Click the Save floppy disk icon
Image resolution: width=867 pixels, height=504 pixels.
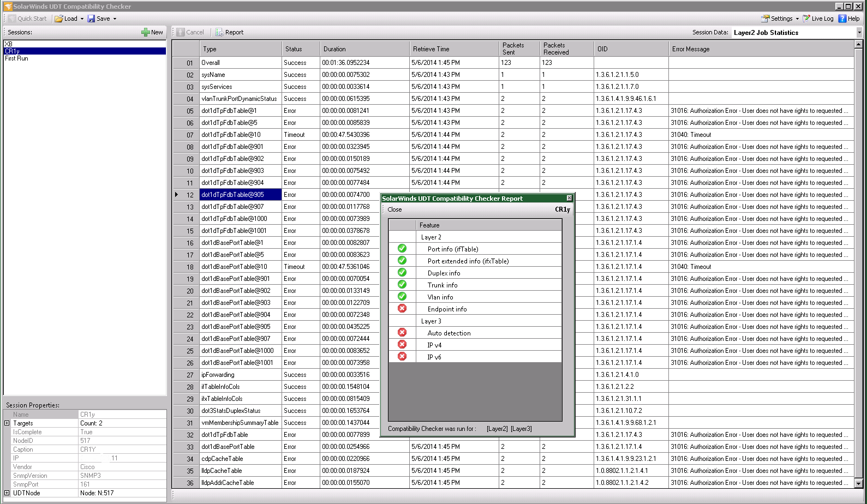point(91,19)
